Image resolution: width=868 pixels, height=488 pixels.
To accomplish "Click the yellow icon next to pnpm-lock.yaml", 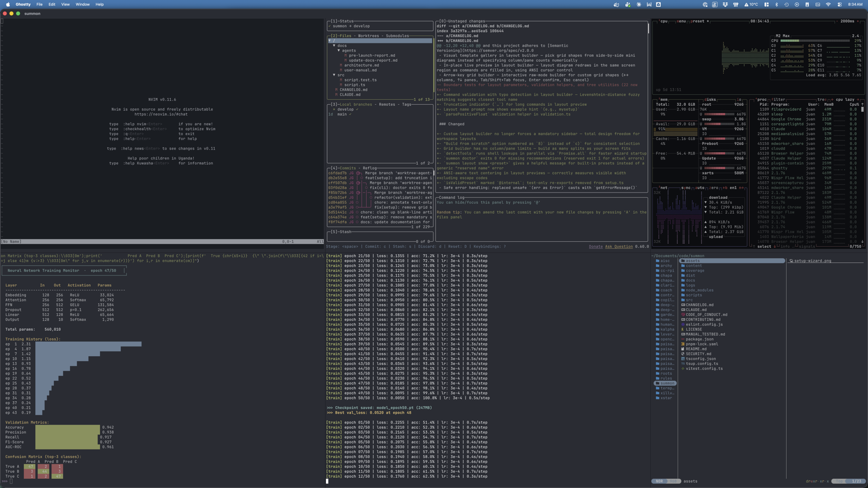I will coord(682,344).
